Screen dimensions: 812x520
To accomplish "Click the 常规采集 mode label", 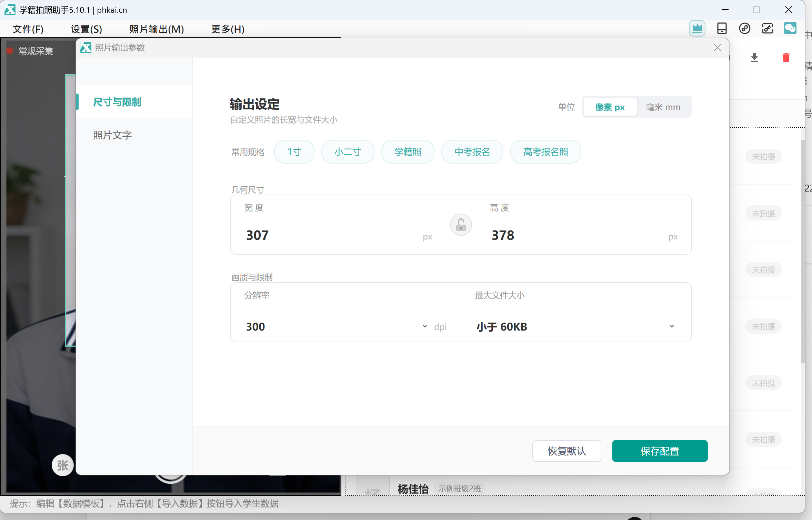I will pos(36,51).
